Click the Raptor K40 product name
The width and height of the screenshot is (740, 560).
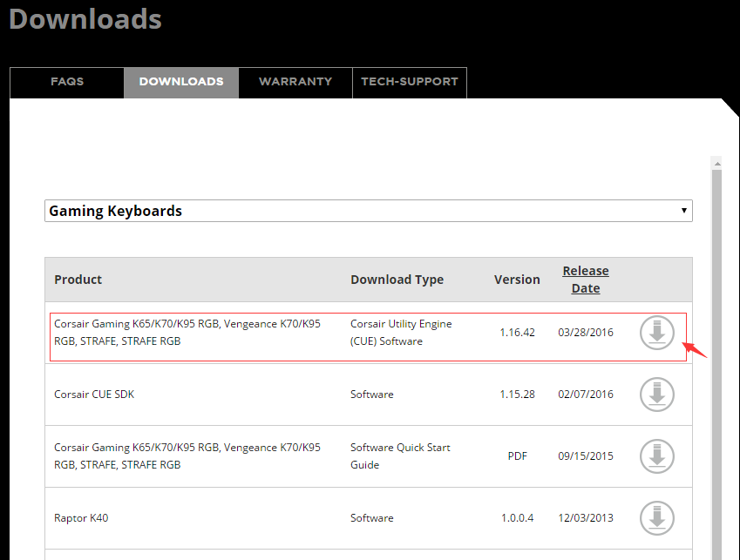81,518
